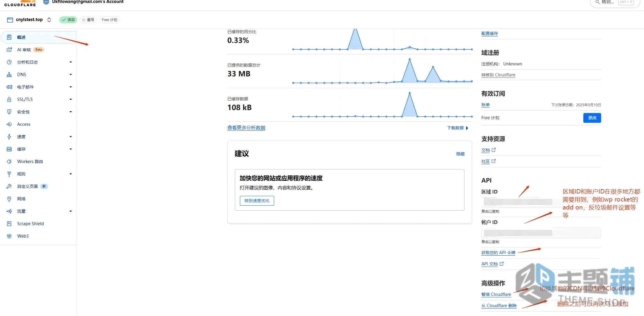Expand the 分析和日志 submenu arrow
Viewport: 644px width, 316px height.
(x=71, y=62)
